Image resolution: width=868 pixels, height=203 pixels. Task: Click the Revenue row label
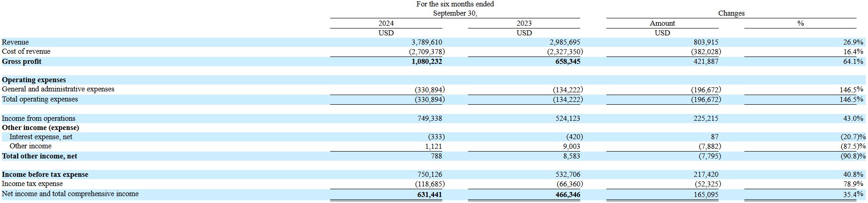(x=15, y=42)
